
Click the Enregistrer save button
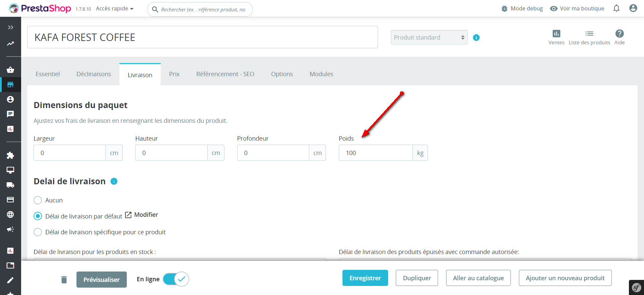365,278
